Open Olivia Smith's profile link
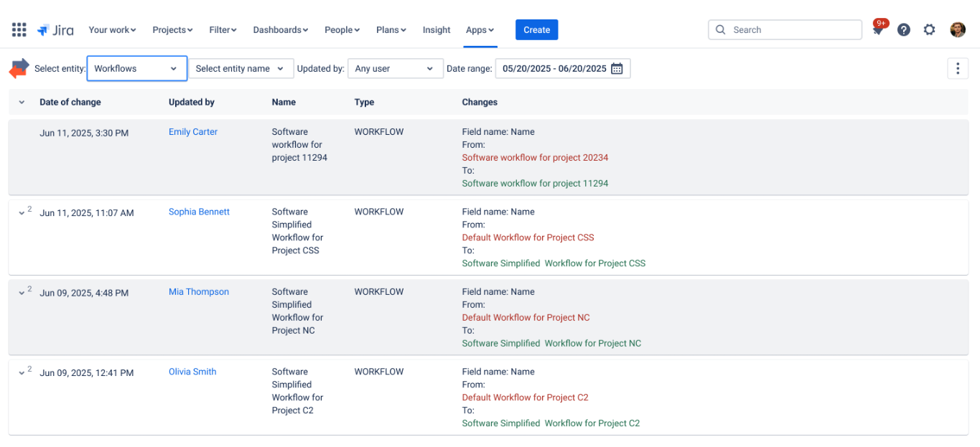Viewport: 980px width, 447px height. [x=192, y=372]
